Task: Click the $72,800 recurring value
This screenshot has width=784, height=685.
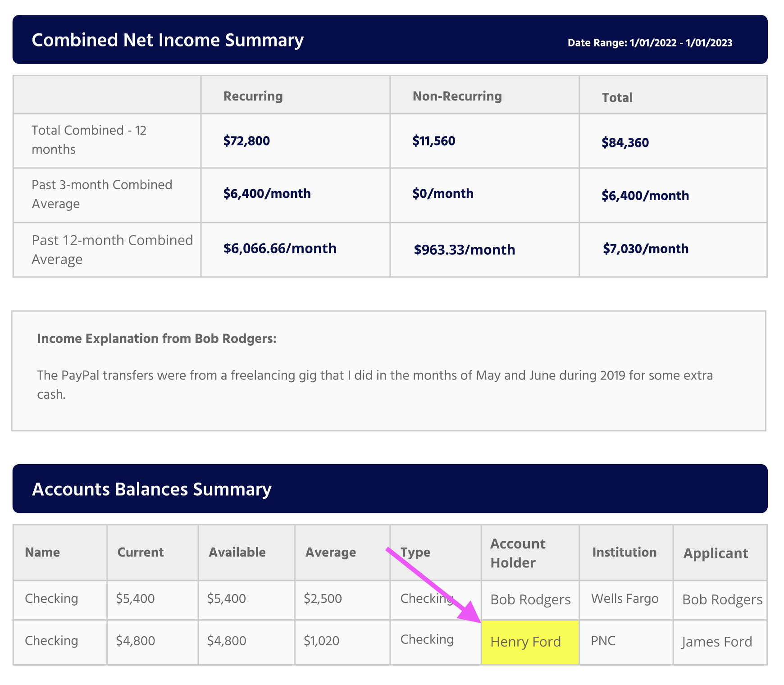Action: coord(246,141)
